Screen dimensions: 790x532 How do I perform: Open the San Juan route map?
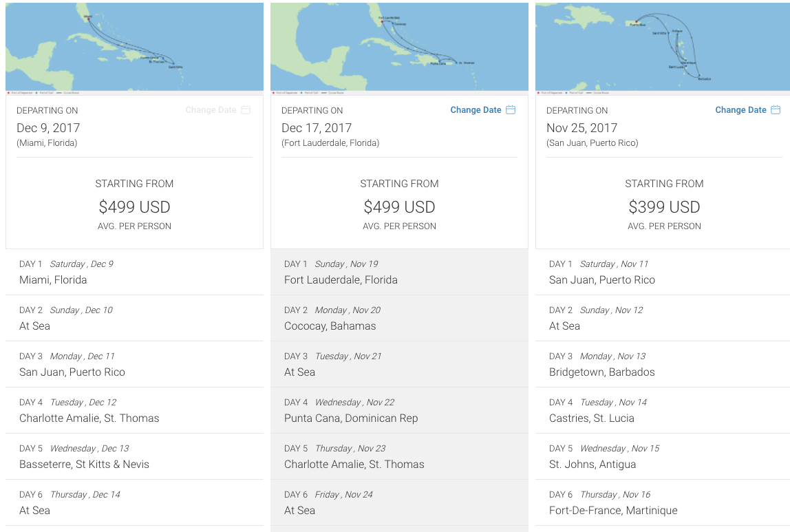[663, 46]
